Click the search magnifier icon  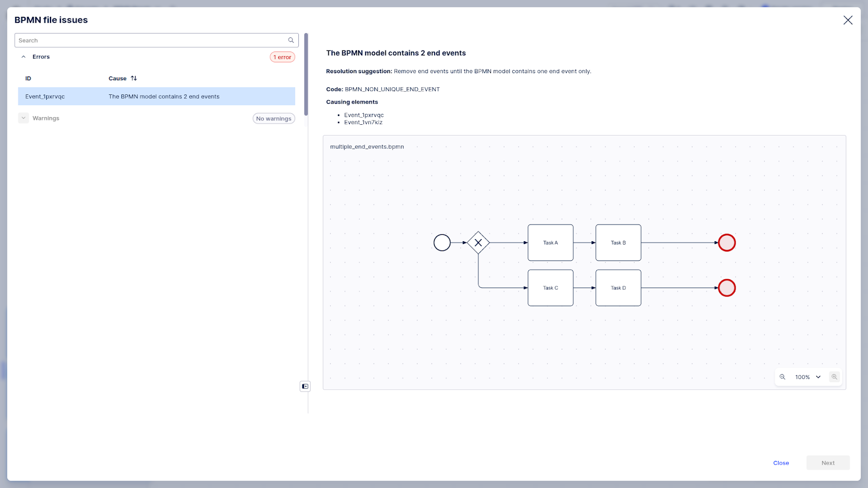(291, 40)
